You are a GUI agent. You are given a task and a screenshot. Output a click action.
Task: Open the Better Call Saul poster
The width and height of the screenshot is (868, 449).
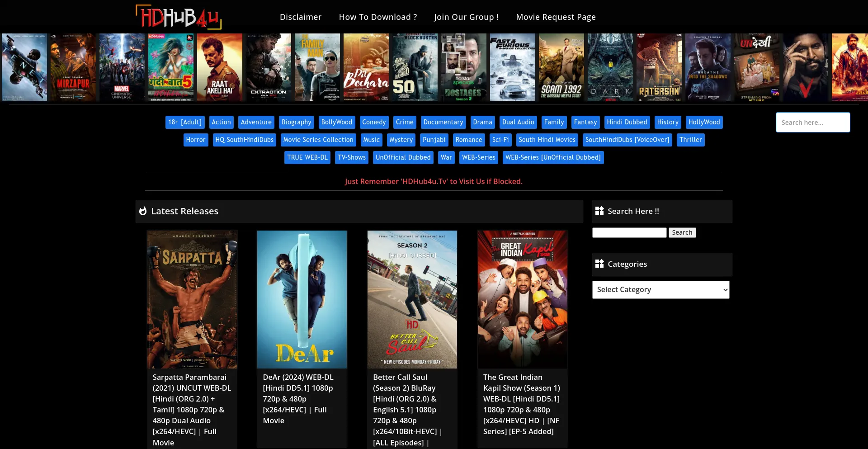pyautogui.click(x=412, y=299)
